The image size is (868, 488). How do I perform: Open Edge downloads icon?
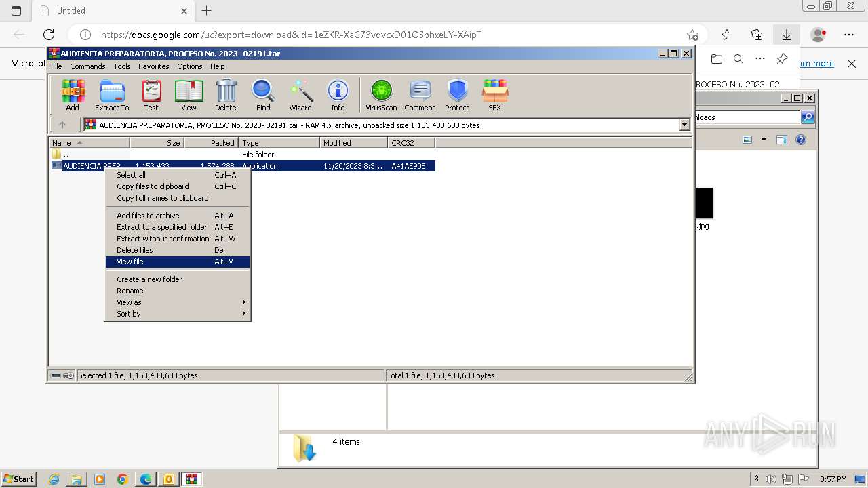click(x=787, y=35)
